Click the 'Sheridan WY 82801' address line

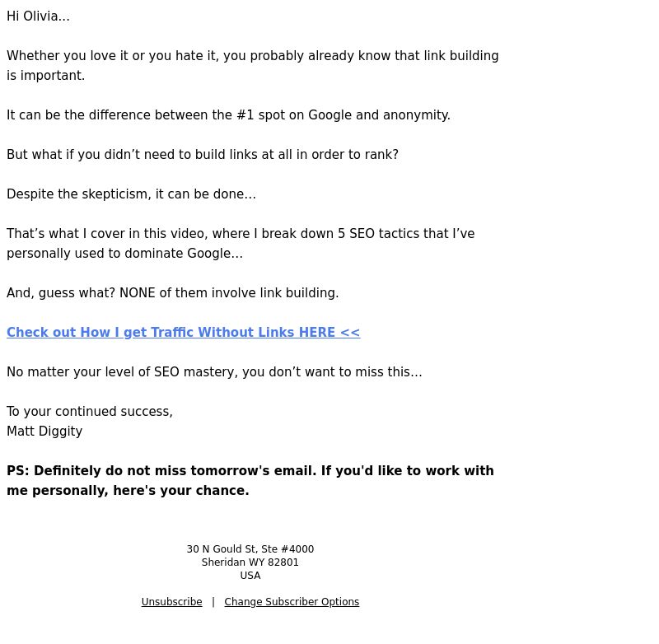click(250, 562)
